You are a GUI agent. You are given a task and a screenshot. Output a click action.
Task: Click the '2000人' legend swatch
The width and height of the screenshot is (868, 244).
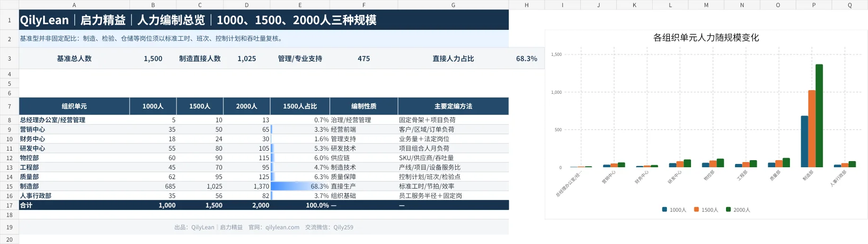[728, 209]
